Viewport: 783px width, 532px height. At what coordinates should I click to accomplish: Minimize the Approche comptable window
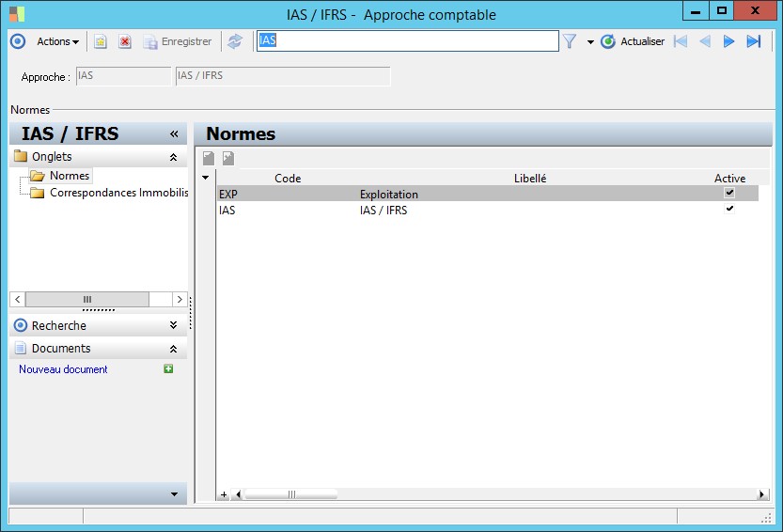[x=696, y=11]
